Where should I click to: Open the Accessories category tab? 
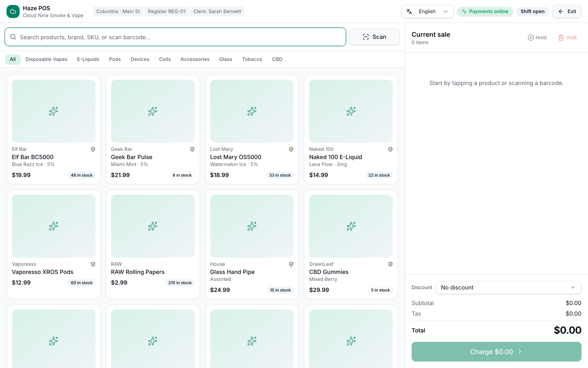195,59
